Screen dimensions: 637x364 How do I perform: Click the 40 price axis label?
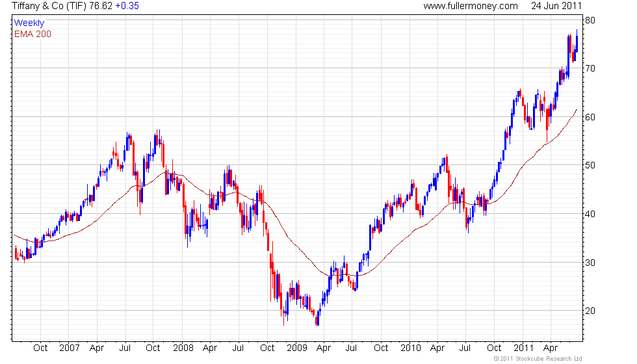(x=590, y=214)
